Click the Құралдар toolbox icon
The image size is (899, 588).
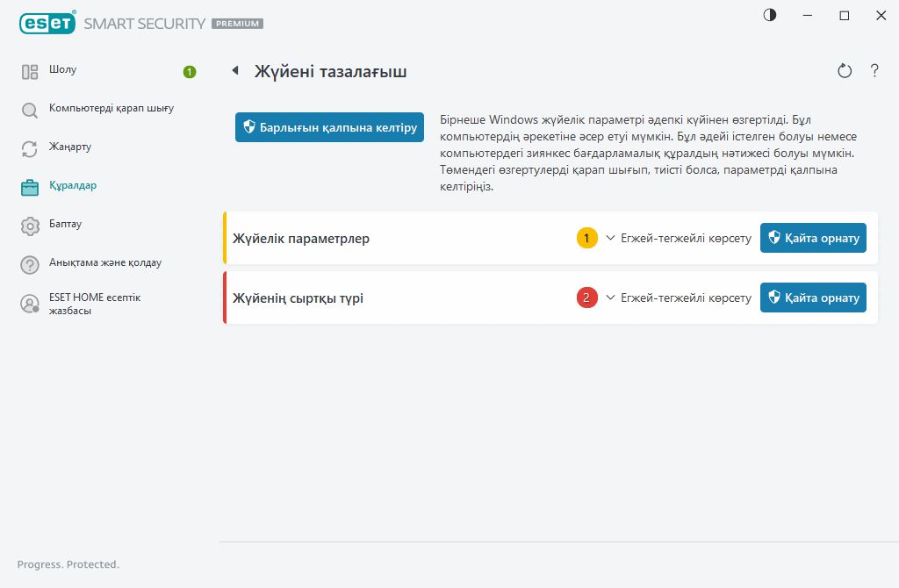point(30,187)
